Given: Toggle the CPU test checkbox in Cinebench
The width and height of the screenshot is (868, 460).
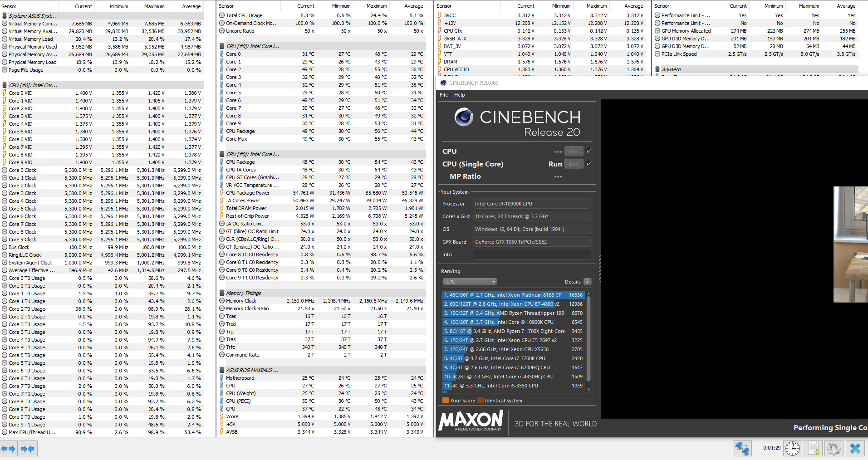Looking at the screenshot, I should (589, 151).
